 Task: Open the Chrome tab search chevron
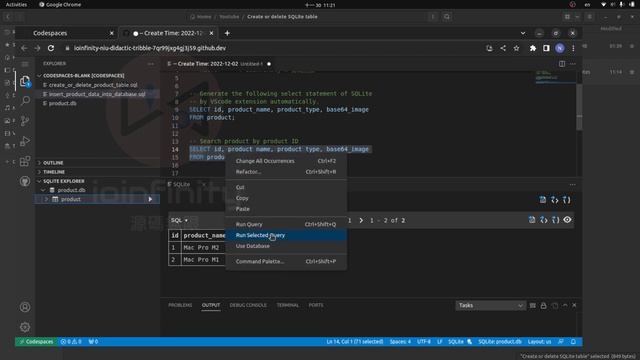point(523,33)
